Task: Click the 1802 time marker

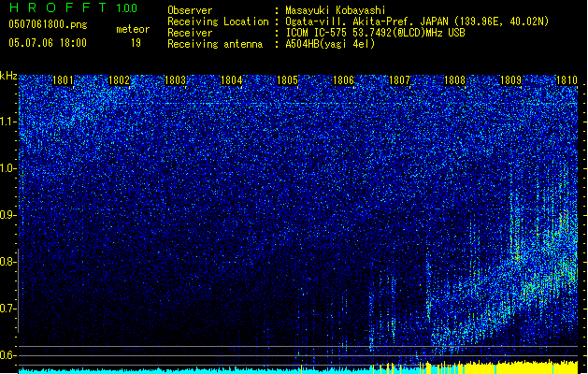Action: (119, 80)
